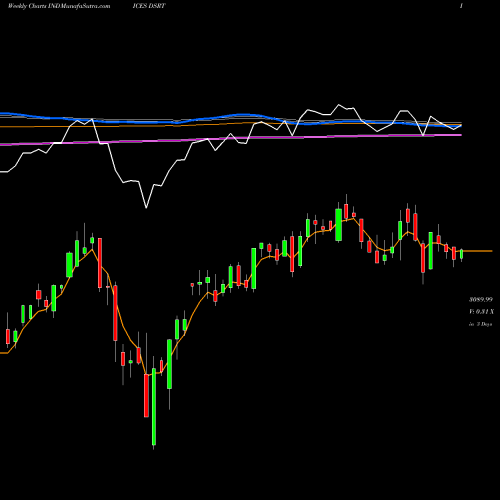Click the '3089.99' price value

pos(481,300)
